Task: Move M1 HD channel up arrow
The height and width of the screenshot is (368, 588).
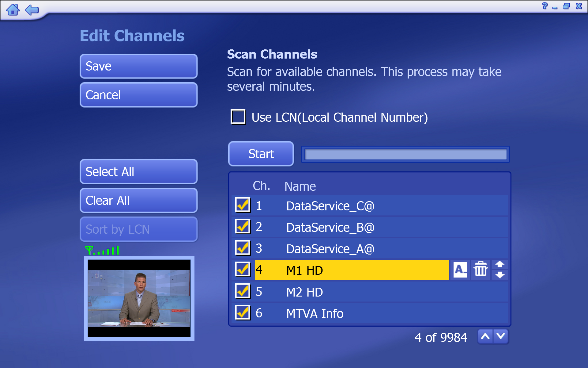Action: tap(500, 264)
